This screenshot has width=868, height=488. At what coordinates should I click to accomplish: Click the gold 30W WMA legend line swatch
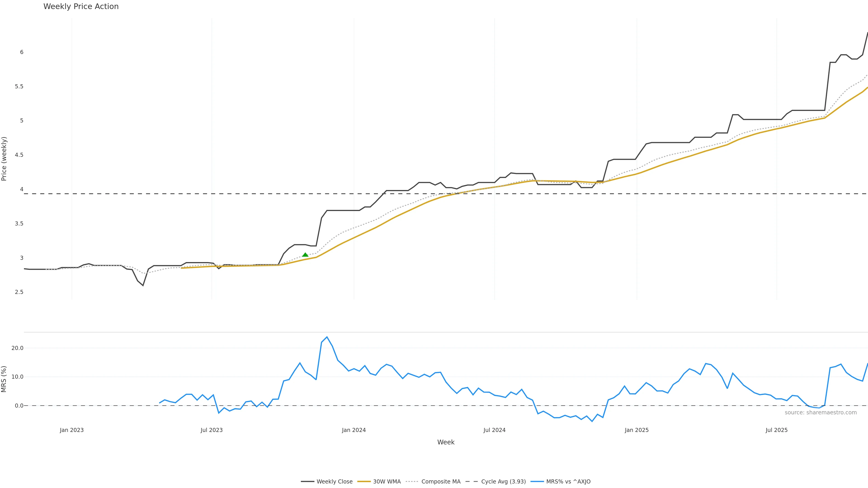[364, 482]
